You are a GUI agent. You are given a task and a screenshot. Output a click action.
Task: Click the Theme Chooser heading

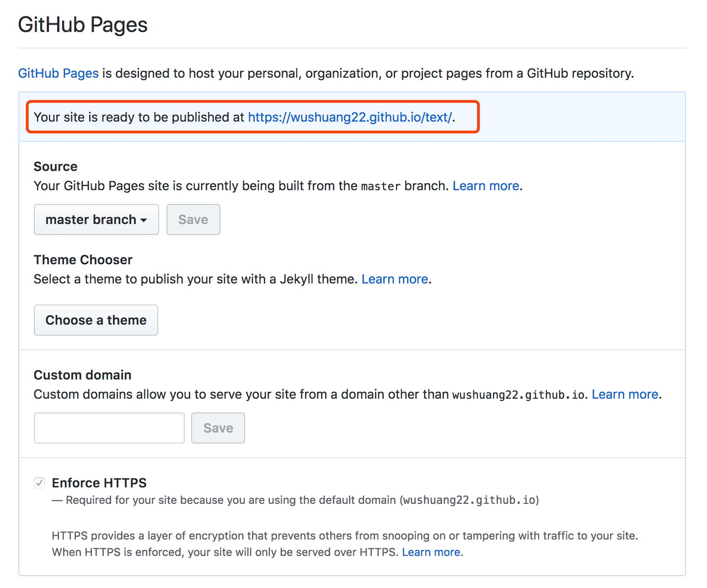[x=83, y=260]
